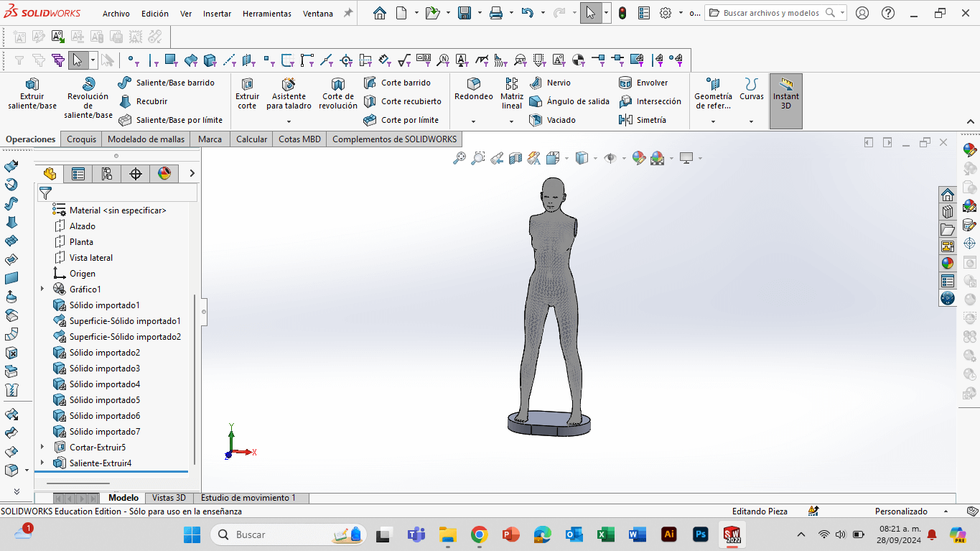Image resolution: width=980 pixels, height=551 pixels.
Task: Expand manager tabs right chevron
Action: click(x=192, y=173)
